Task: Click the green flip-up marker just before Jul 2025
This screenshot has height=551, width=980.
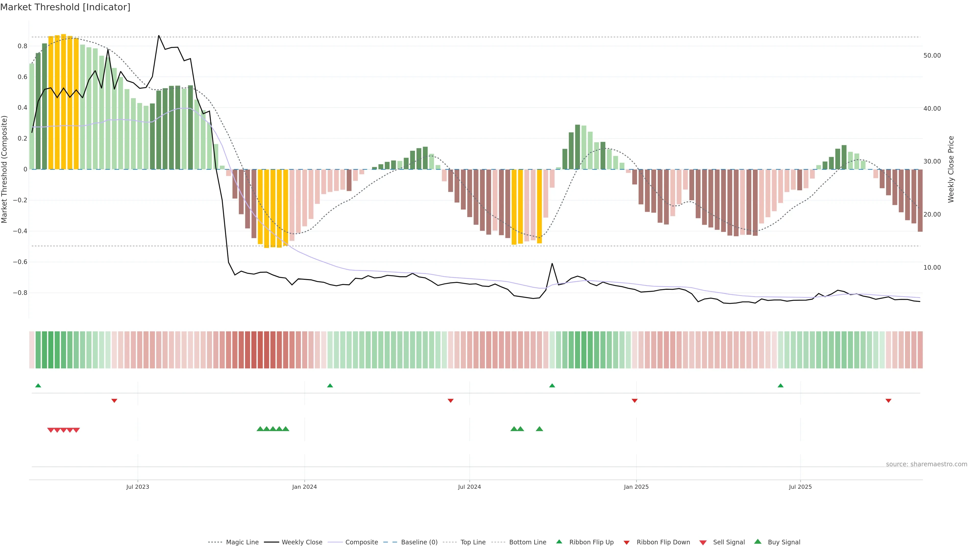Action: [x=781, y=386]
